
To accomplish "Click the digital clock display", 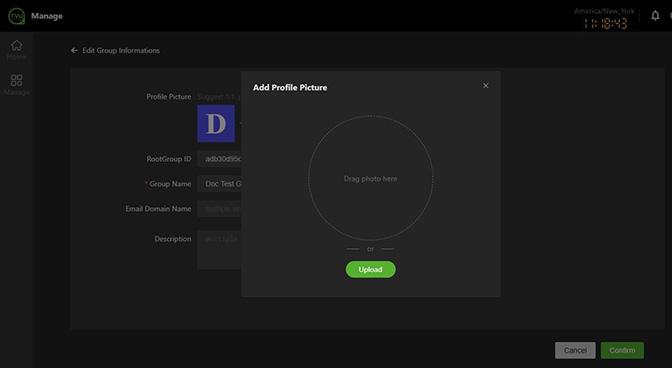I will point(606,24).
